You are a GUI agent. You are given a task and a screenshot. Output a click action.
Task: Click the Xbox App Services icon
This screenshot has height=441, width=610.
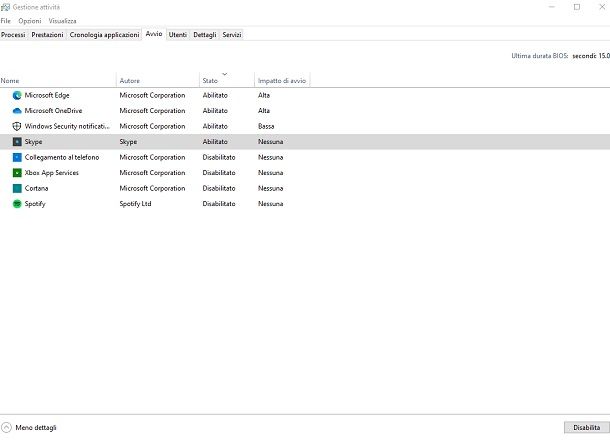(17, 173)
